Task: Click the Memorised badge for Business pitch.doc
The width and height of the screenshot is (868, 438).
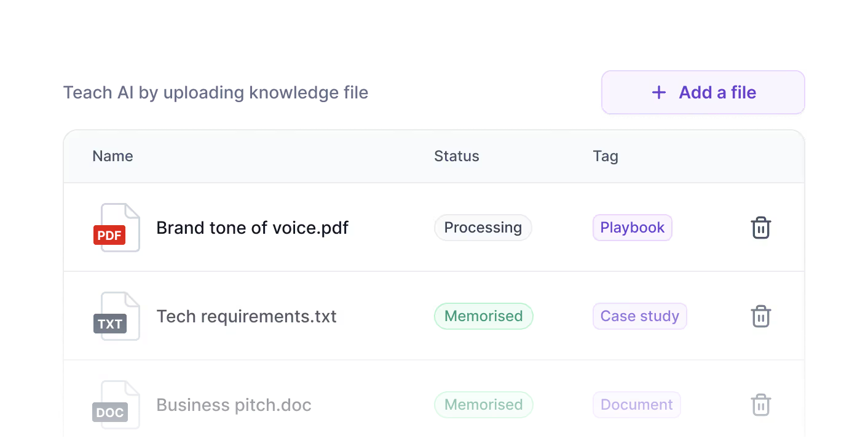Action: [x=484, y=405]
